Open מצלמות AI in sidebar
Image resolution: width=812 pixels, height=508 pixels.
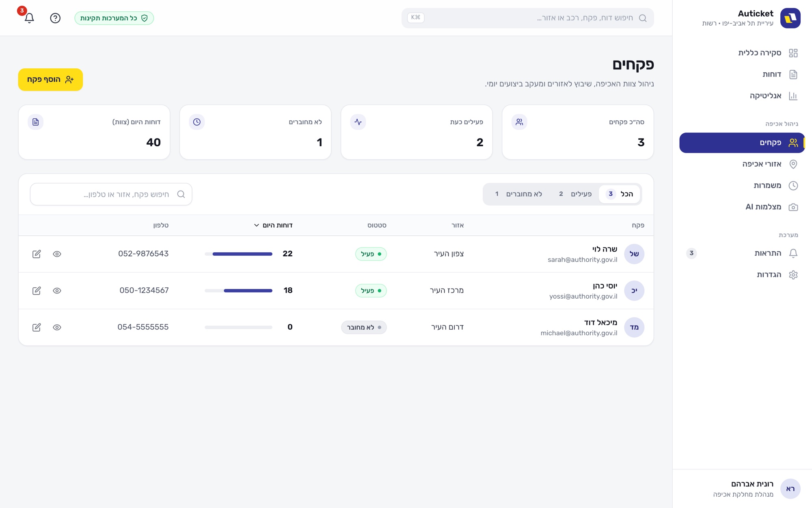[x=742, y=207]
